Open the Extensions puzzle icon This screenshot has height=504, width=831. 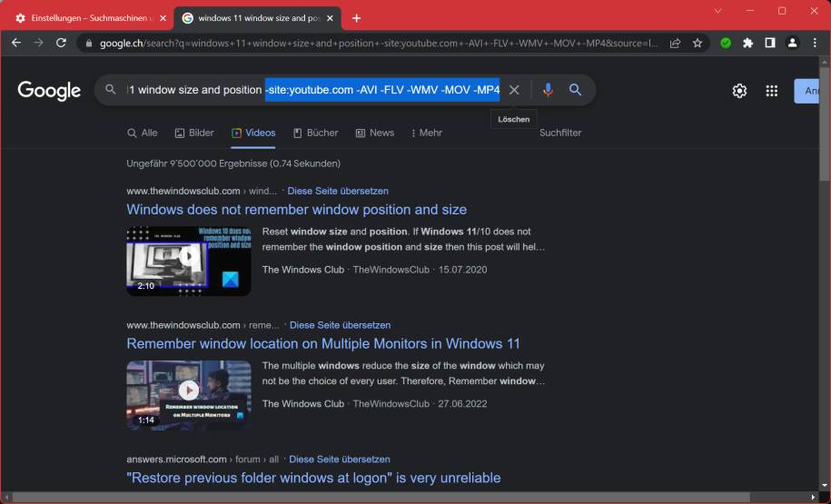click(x=747, y=44)
